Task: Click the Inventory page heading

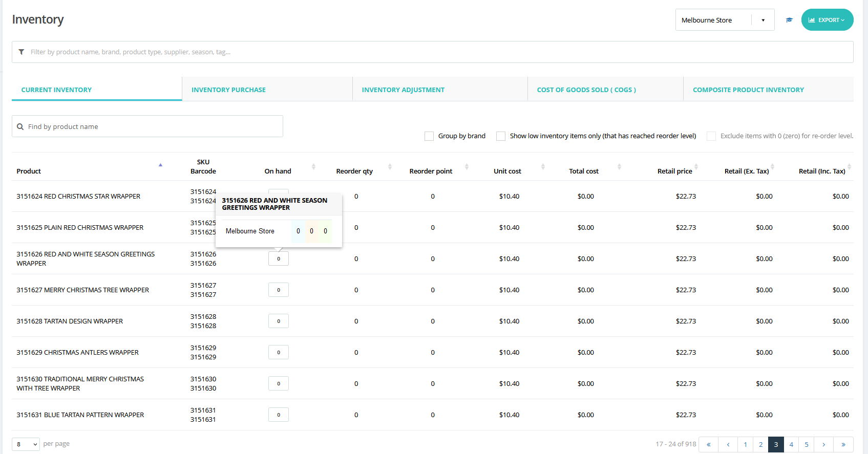Action: [38, 19]
